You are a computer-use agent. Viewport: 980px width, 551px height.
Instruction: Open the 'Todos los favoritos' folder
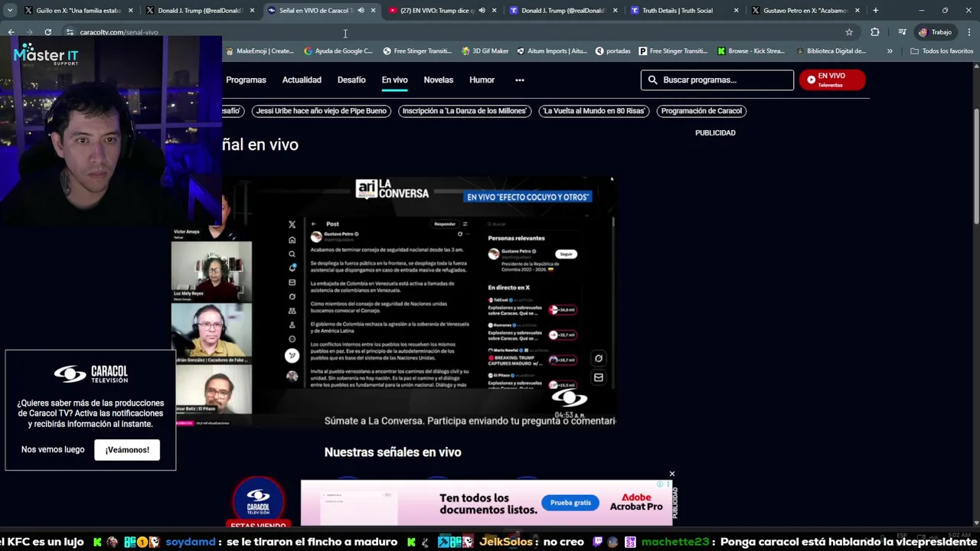942,51
